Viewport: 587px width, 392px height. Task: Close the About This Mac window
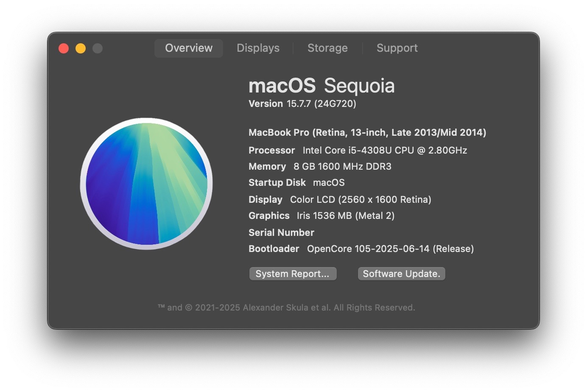point(64,48)
